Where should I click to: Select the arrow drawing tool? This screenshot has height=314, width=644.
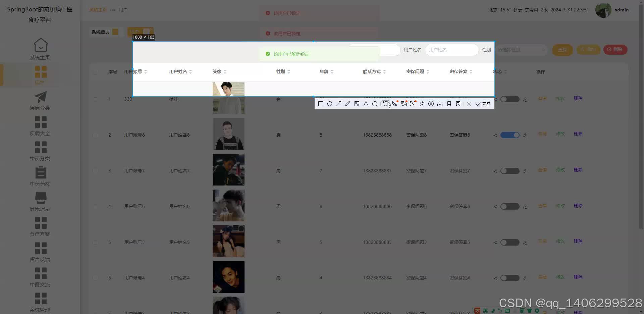339,104
